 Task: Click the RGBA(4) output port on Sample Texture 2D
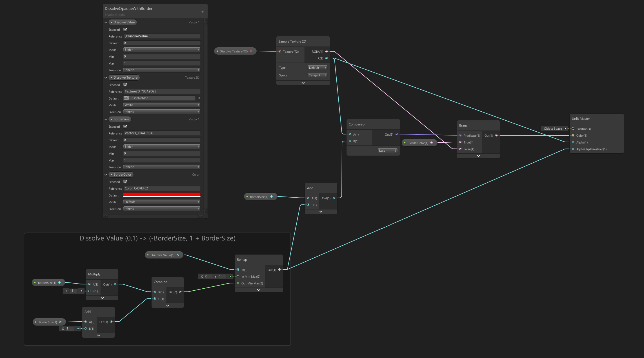click(x=327, y=51)
